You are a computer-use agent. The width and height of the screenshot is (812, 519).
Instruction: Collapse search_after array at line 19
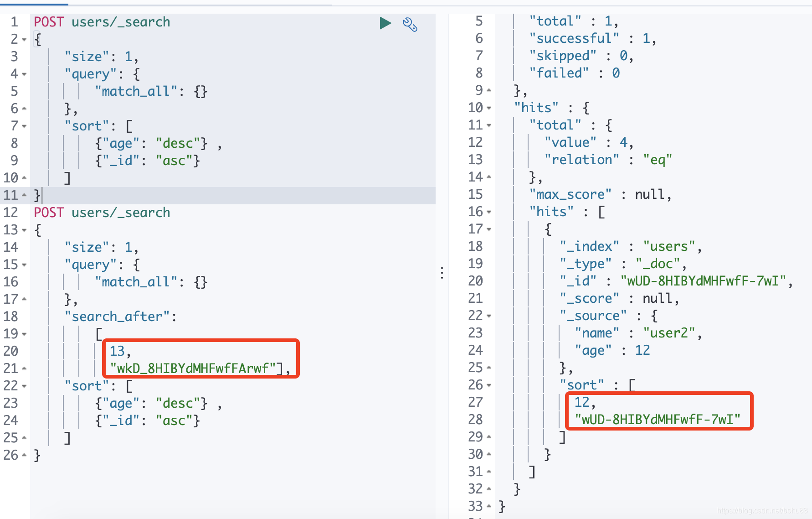[24, 334]
